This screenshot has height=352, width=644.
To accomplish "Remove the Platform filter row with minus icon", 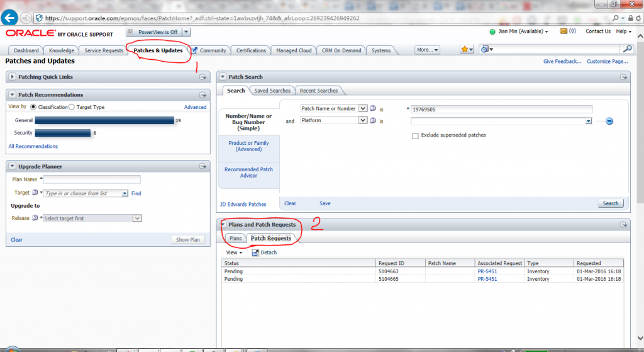I will (609, 122).
